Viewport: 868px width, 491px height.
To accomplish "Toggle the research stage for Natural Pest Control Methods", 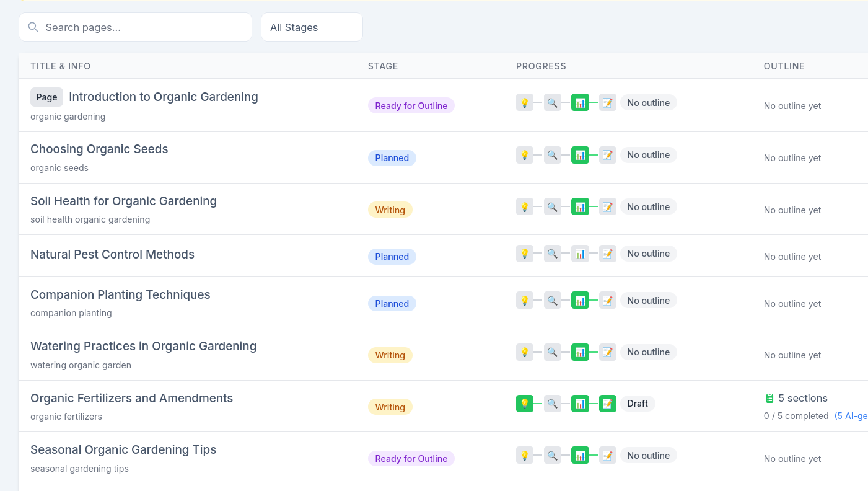I will tap(552, 253).
